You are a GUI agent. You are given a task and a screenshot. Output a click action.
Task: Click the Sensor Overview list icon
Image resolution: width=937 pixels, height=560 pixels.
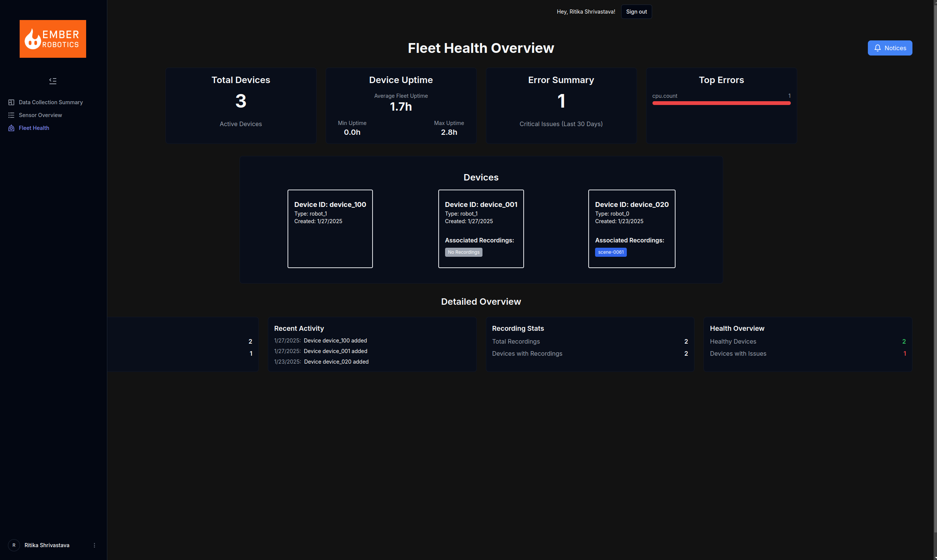pyautogui.click(x=11, y=115)
